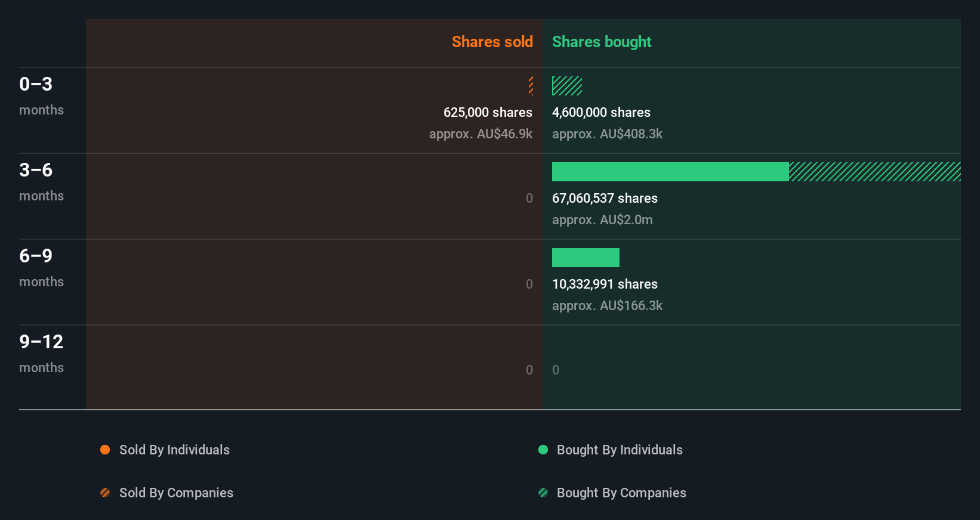Click the hatched orange sold bar for 0–3 months

(x=531, y=86)
